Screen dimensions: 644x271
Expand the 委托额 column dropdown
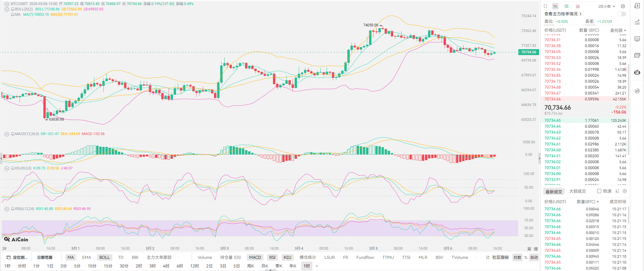point(618,30)
